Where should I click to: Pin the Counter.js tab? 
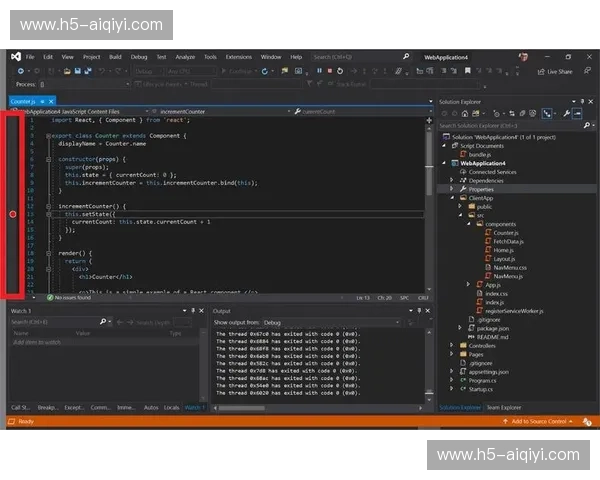click(x=42, y=101)
